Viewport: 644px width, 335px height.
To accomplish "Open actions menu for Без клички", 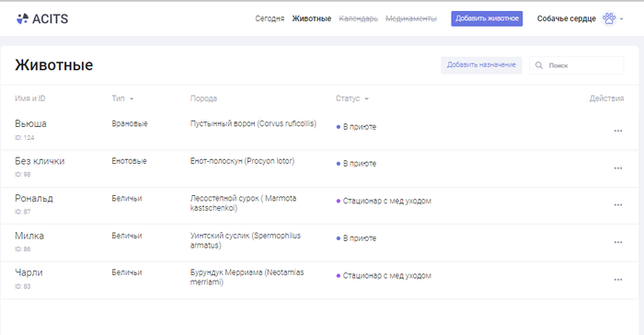I will point(618,168).
